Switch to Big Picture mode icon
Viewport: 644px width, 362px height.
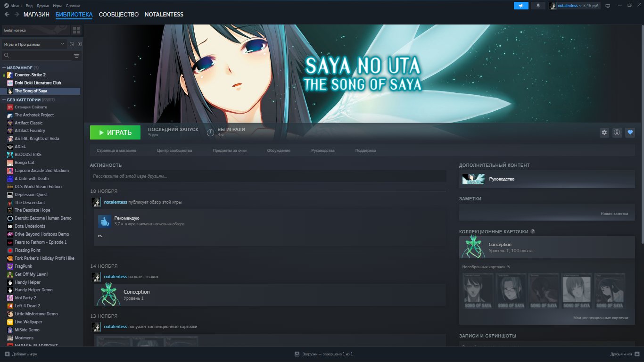pos(608,6)
